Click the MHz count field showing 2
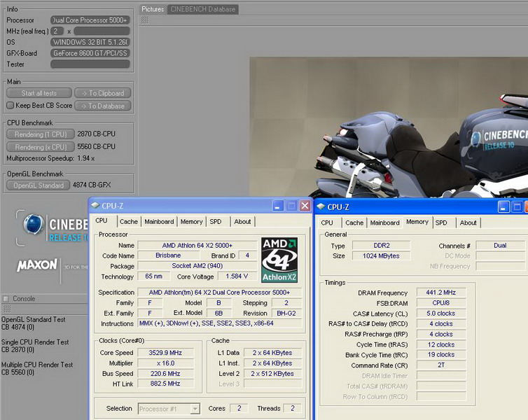 (57, 31)
